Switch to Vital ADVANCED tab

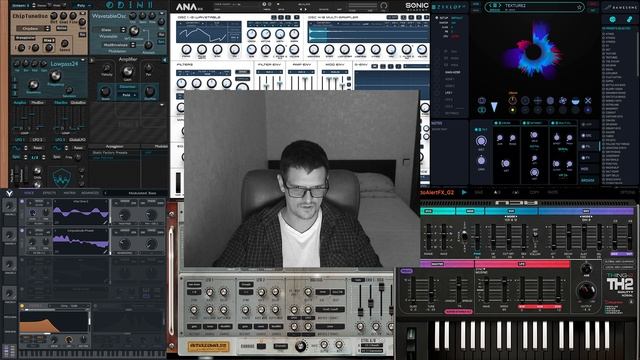[90, 193]
